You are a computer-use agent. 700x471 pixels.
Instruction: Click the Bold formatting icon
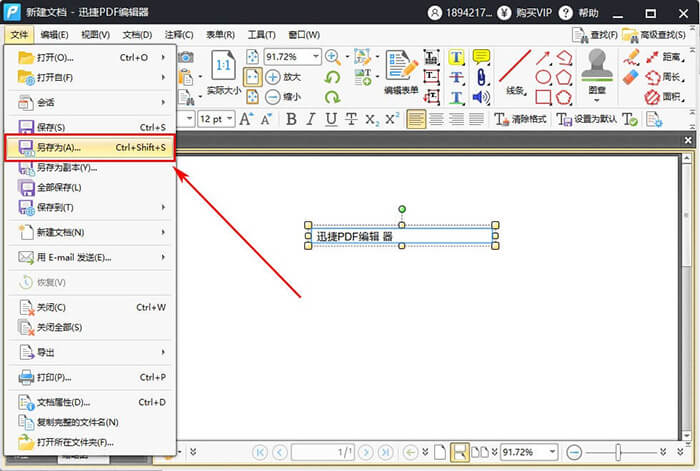(x=292, y=119)
